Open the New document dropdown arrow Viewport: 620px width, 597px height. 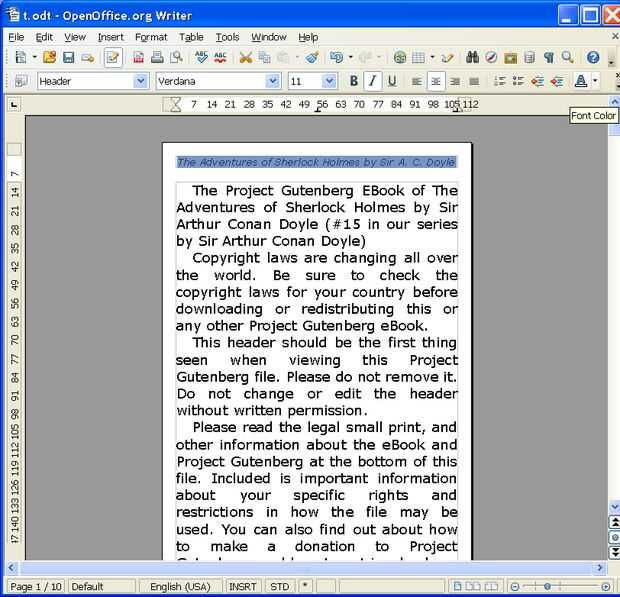34,58
